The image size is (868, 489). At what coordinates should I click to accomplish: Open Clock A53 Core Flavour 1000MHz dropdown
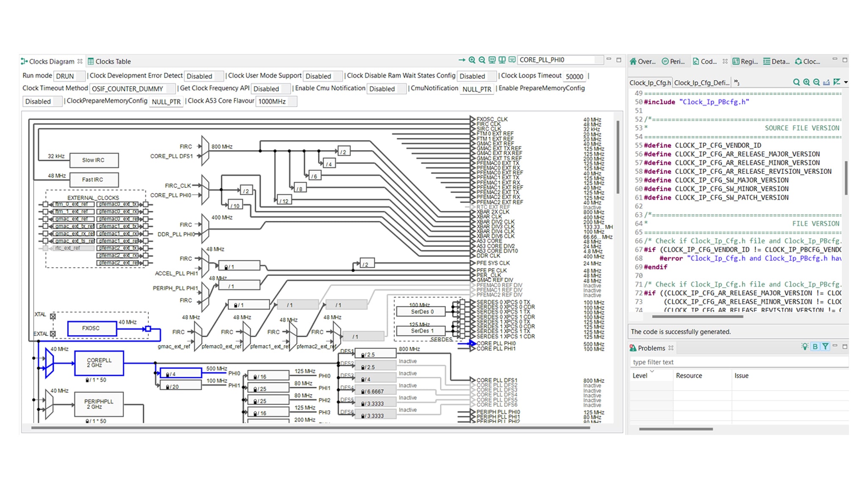276,101
